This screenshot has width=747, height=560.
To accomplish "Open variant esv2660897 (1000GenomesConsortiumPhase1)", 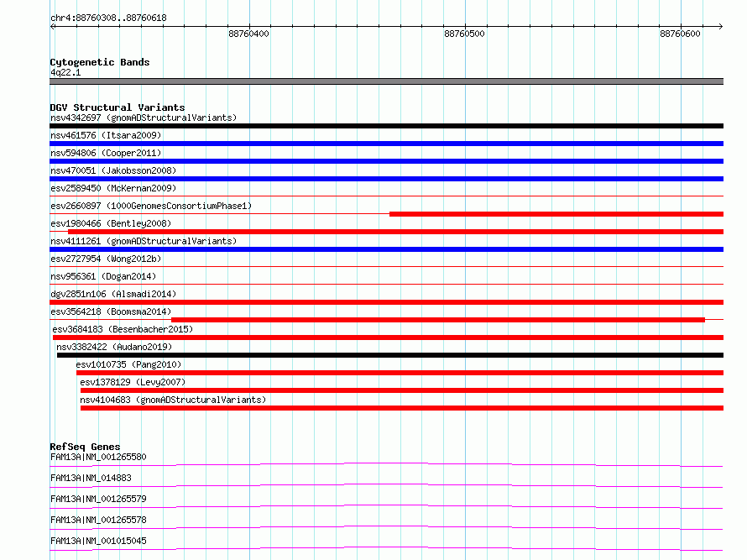I will [x=151, y=206].
